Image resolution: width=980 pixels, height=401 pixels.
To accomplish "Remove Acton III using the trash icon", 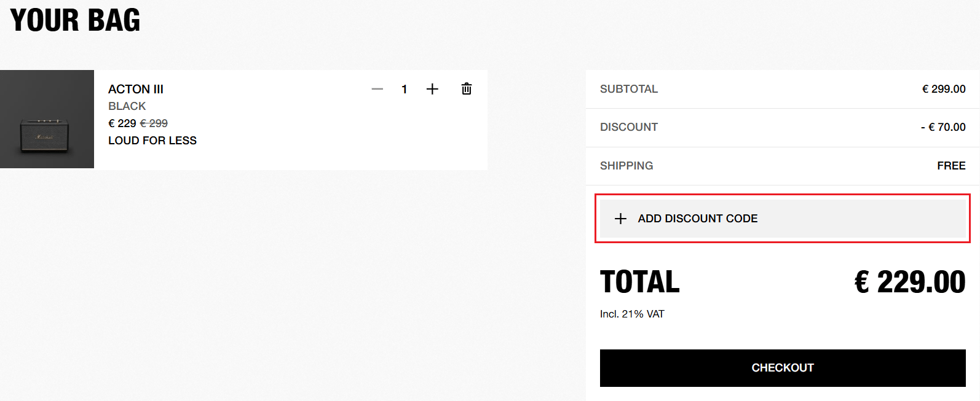I will (467, 89).
